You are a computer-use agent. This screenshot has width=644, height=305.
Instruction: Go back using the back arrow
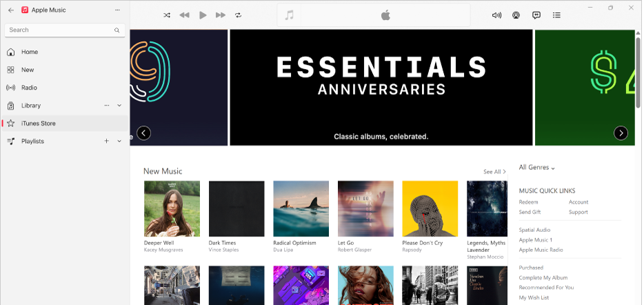(11, 10)
